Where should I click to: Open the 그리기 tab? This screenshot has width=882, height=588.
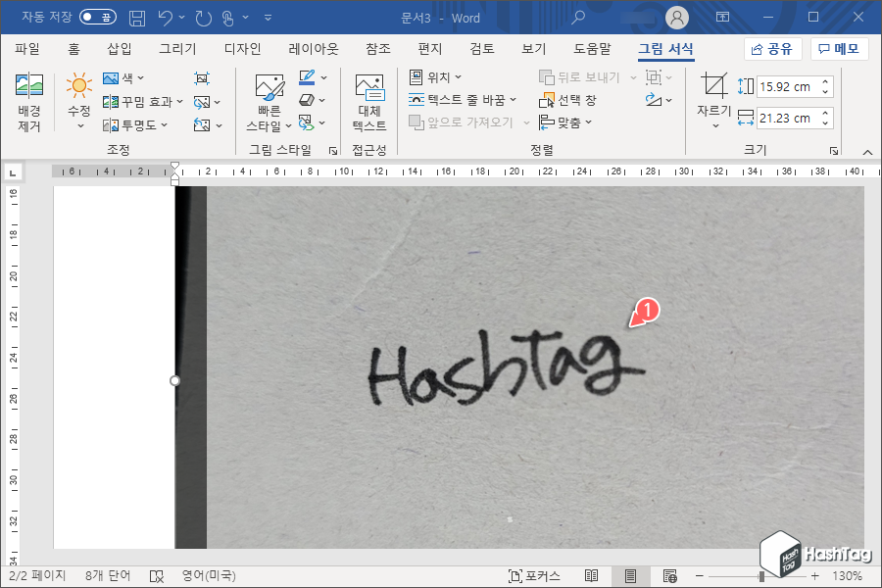click(177, 49)
